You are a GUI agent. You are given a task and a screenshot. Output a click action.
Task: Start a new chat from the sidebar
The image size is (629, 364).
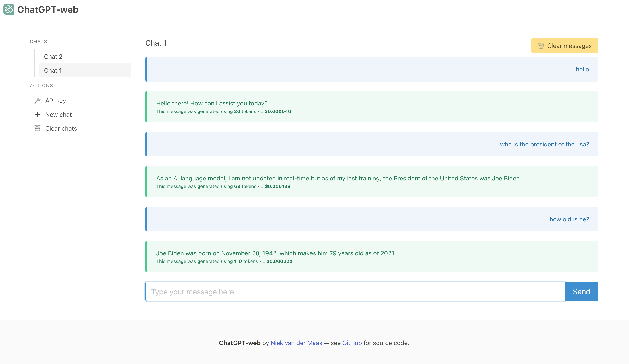point(58,114)
